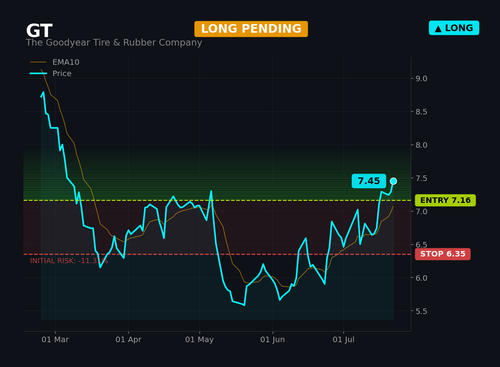500x367 pixels.
Task: Click the 5.5 price axis value
Action: [421, 311]
